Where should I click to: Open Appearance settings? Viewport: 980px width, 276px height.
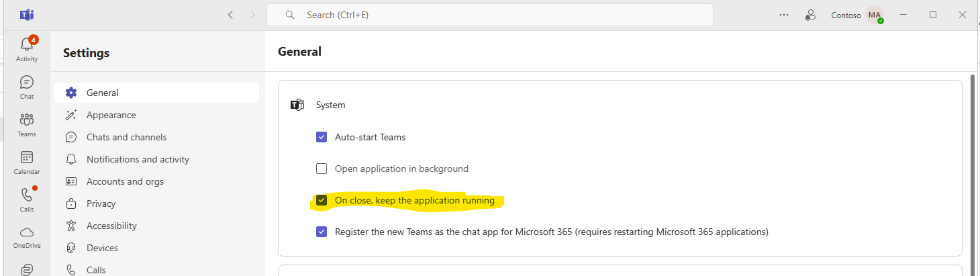coord(156,115)
